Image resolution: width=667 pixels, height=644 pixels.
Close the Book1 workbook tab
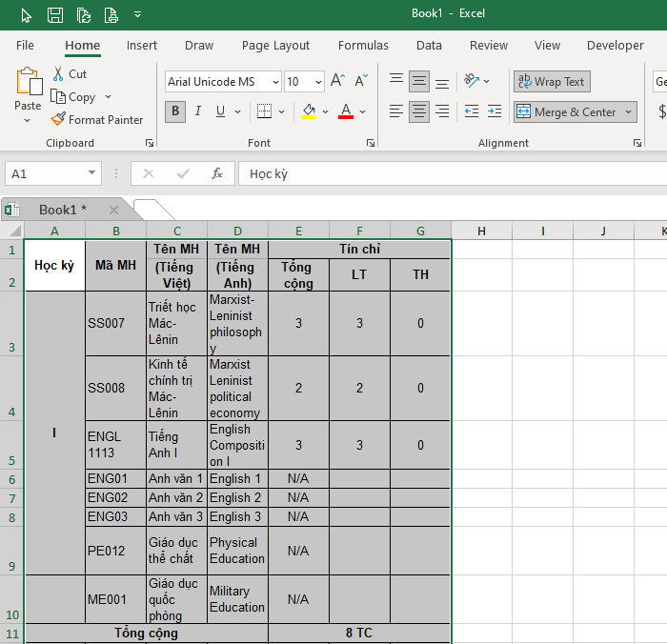tap(113, 210)
